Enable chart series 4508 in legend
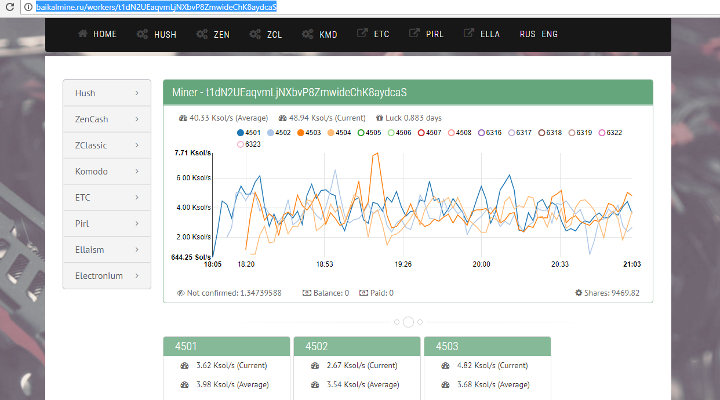Image resolution: width=720 pixels, height=400 pixels. coord(460,133)
